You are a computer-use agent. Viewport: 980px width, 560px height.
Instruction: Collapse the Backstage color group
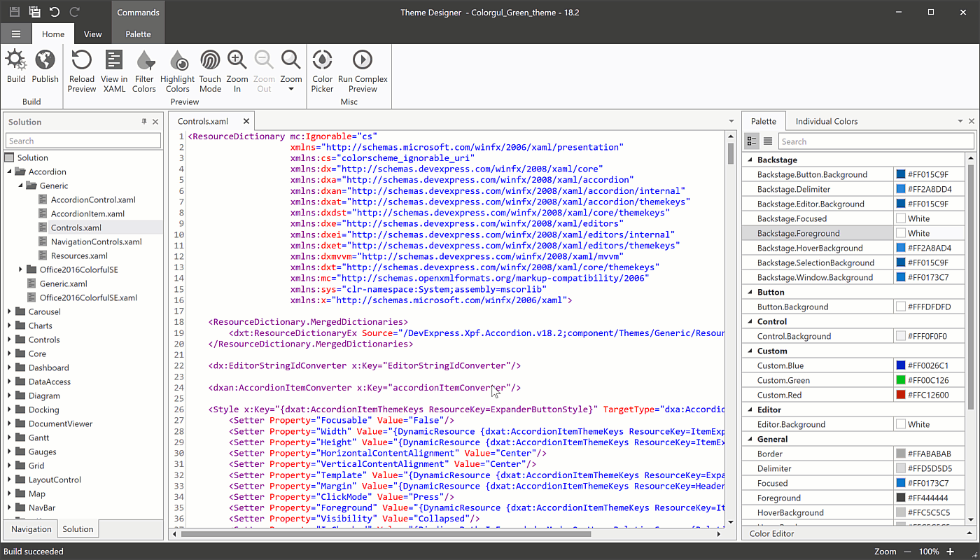click(750, 159)
